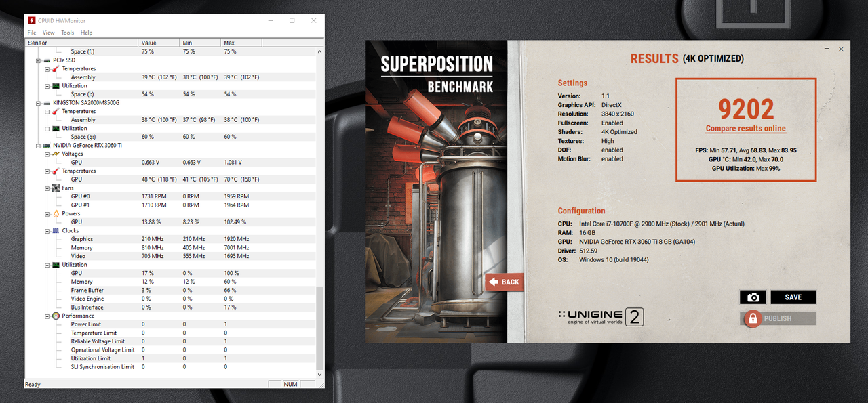Click the GPU Utilization chart icon
The width and height of the screenshot is (868, 403).
click(56, 265)
